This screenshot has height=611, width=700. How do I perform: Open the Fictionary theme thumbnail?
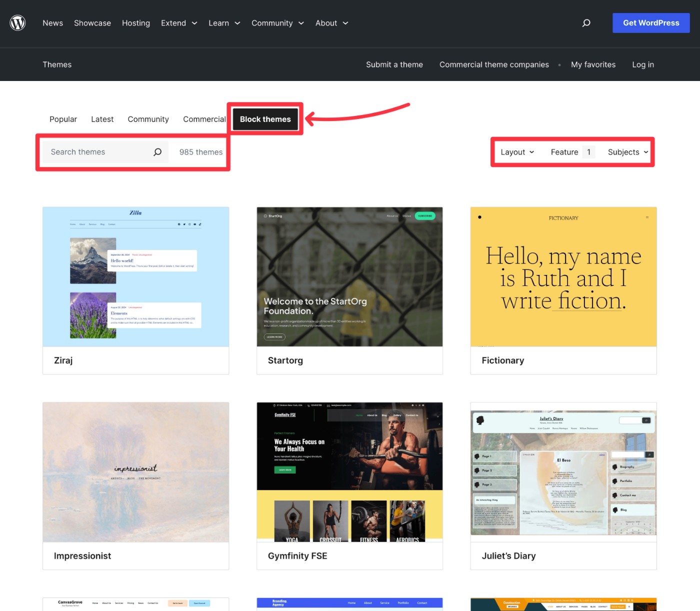click(x=563, y=277)
